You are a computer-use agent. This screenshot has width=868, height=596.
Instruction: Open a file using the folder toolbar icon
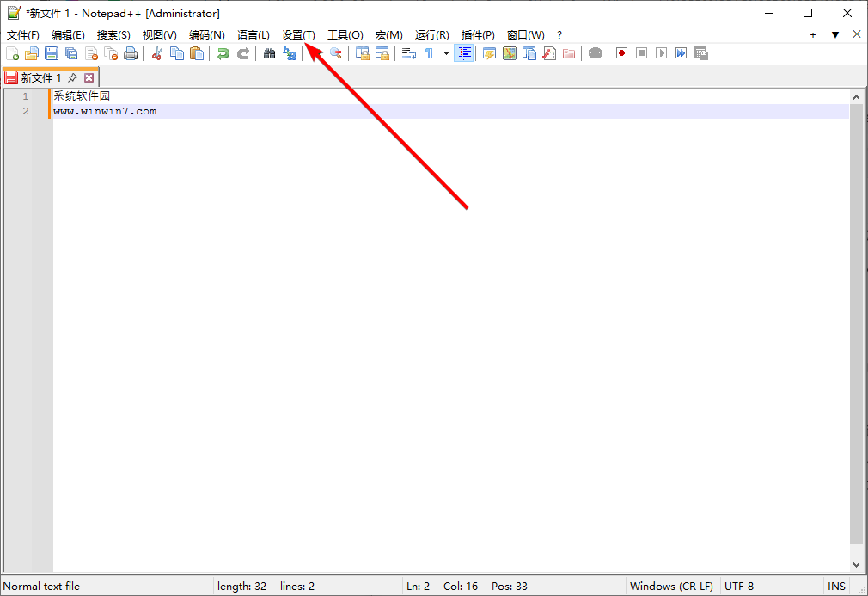pyautogui.click(x=32, y=53)
